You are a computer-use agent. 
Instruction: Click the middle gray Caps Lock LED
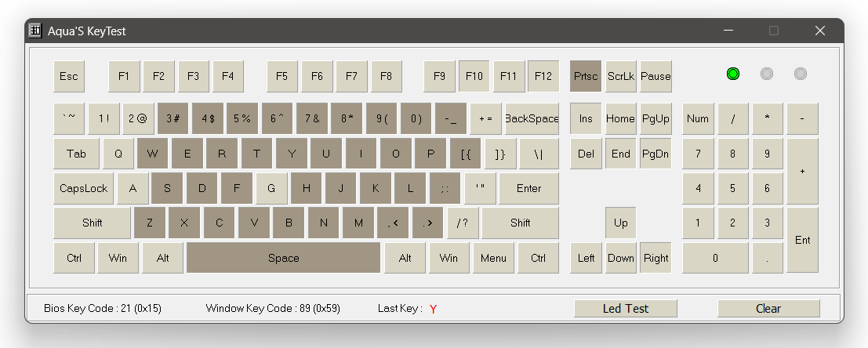[x=767, y=74]
